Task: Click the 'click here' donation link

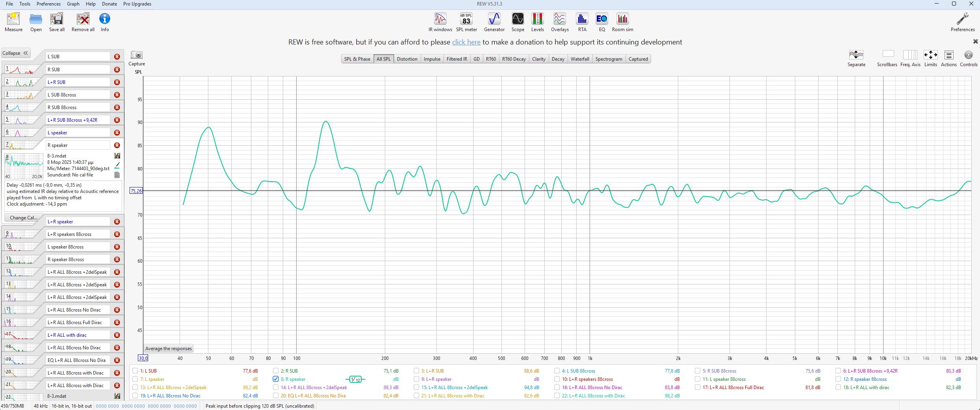Action: coord(466,42)
